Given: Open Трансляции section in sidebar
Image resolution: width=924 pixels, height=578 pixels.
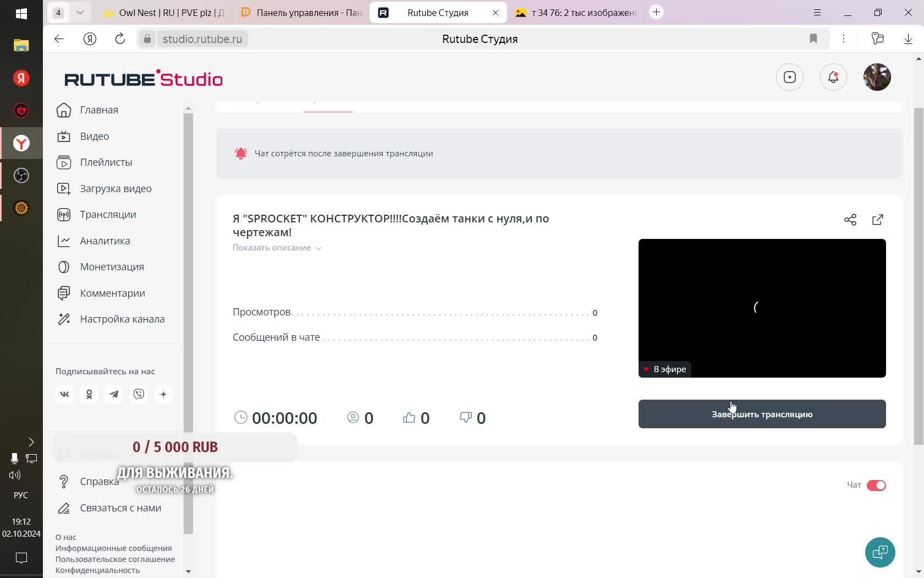Looking at the screenshot, I should (97, 215).
